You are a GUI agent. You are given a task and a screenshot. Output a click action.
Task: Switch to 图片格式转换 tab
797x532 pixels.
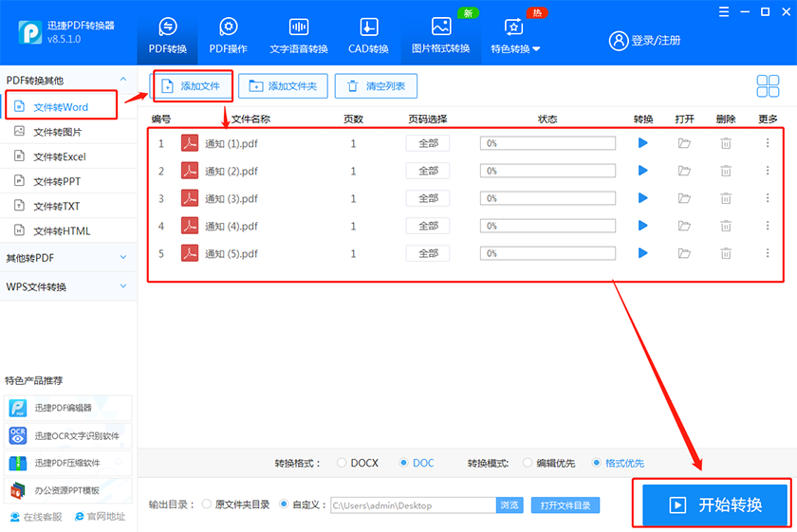point(440,36)
